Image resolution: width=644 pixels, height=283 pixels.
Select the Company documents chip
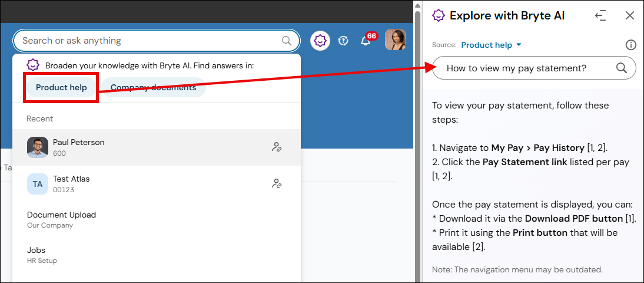pyautogui.click(x=153, y=88)
